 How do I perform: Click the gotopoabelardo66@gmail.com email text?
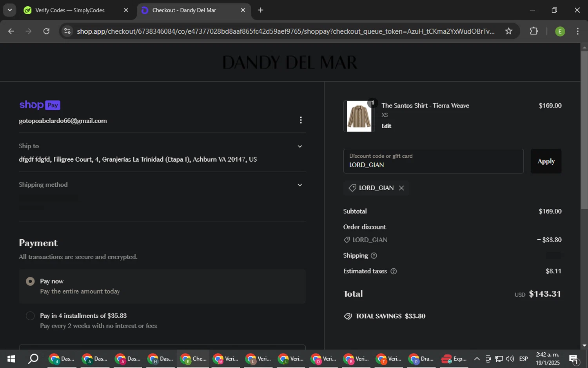pyautogui.click(x=63, y=121)
